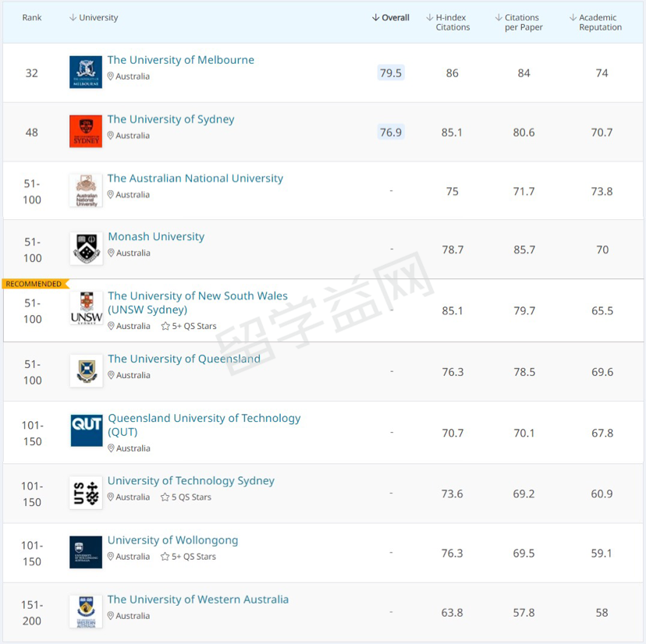Click the star icon in Wollongong row
Image resolution: width=646 pixels, height=644 pixels.
click(165, 557)
